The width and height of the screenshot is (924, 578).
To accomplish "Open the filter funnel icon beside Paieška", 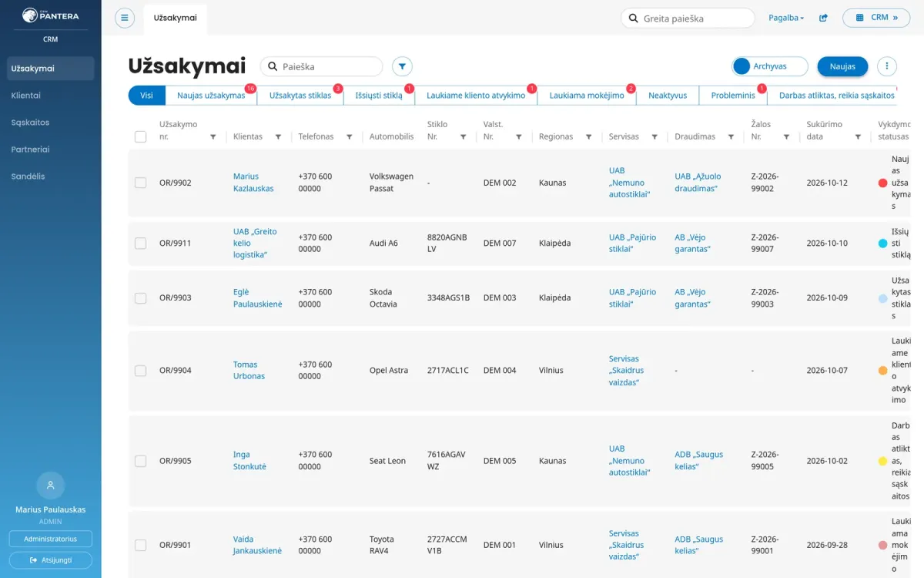I will coord(402,67).
